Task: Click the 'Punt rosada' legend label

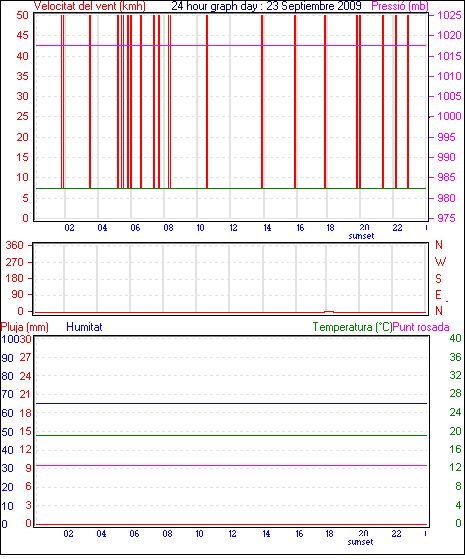Action: (x=421, y=327)
